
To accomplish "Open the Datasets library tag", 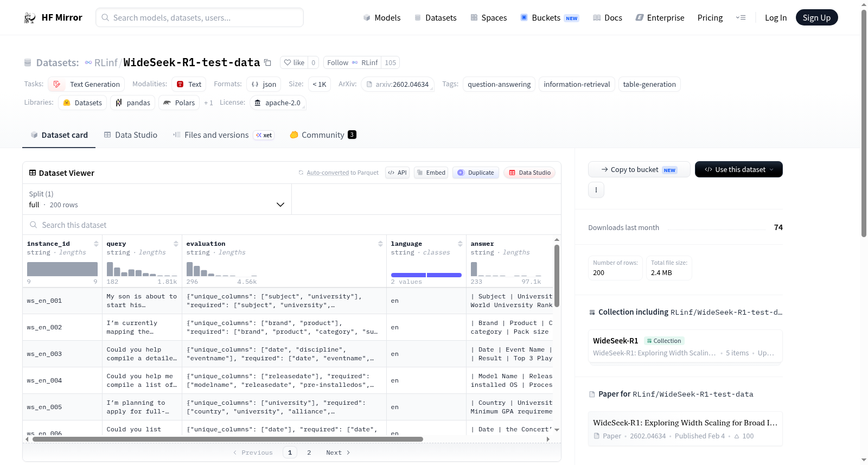I will pyautogui.click(x=82, y=103).
